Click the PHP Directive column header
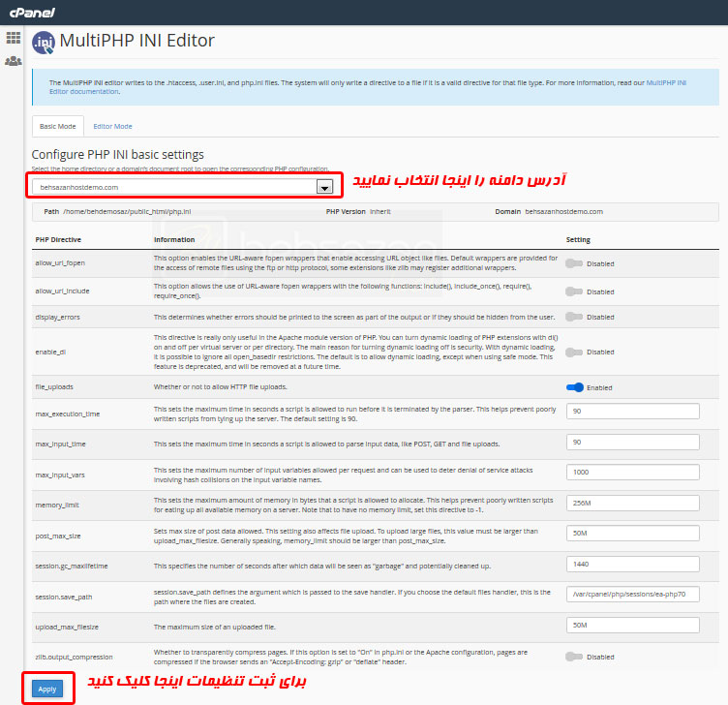 pyautogui.click(x=58, y=239)
